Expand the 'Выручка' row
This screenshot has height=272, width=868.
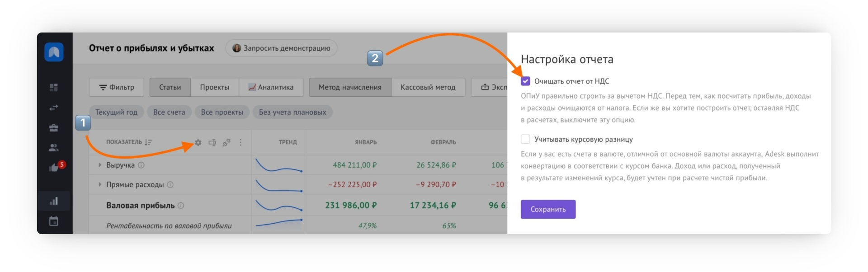[100, 165]
